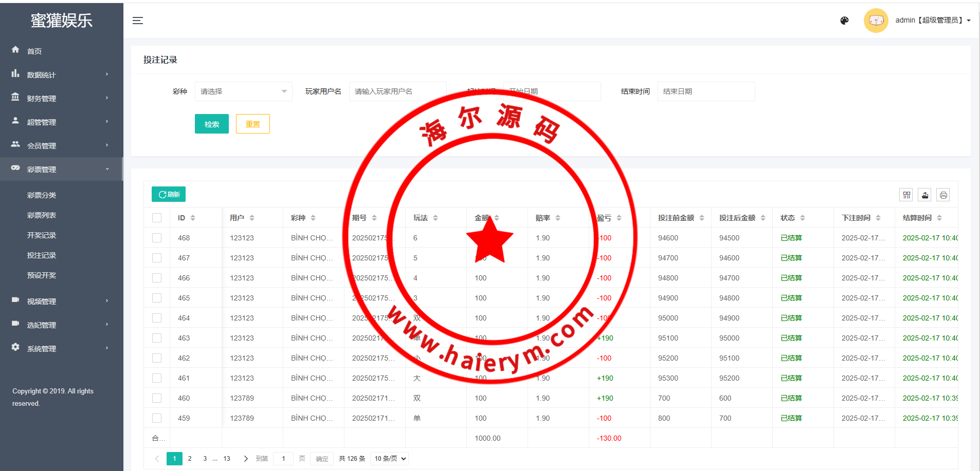Image resolution: width=980 pixels, height=471 pixels.
Task: Click the admin avatar picture
Action: click(876, 21)
